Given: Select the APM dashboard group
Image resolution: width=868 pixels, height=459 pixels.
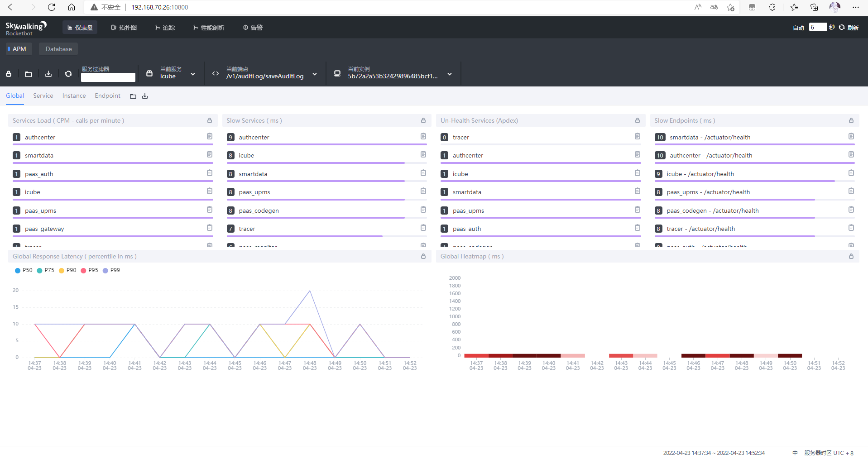Looking at the screenshot, I should [19, 49].
